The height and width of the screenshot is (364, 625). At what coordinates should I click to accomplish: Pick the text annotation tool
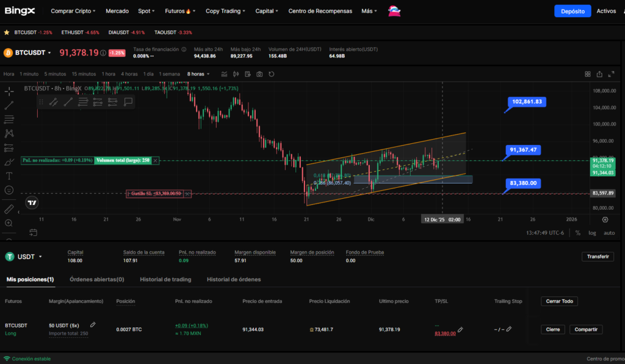click(x=9, y=176)
